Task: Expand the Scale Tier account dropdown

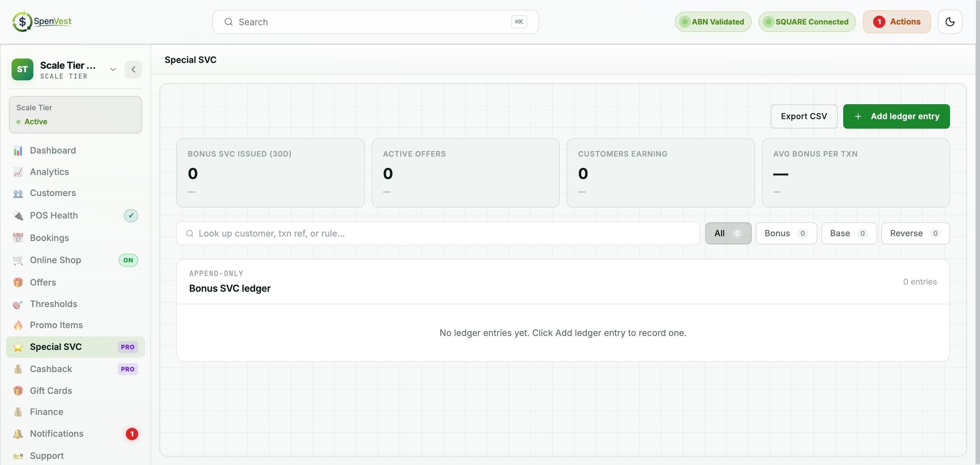Action: coord(113,69)
